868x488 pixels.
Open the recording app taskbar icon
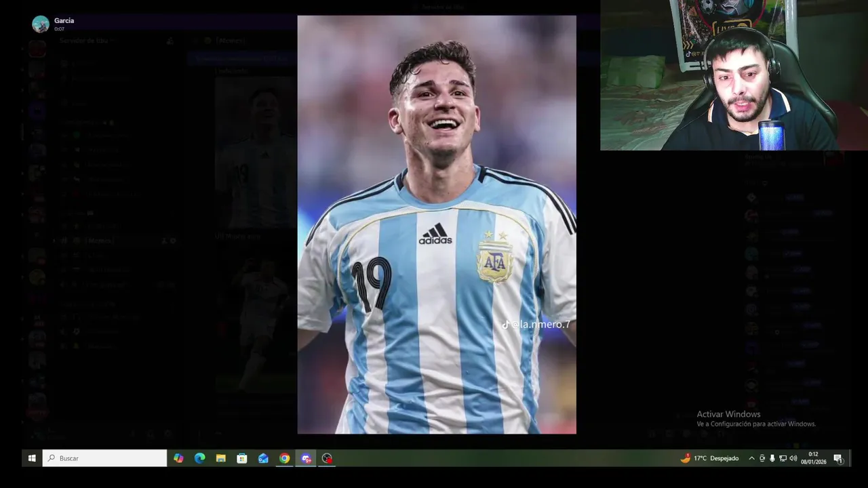[327, 458]
